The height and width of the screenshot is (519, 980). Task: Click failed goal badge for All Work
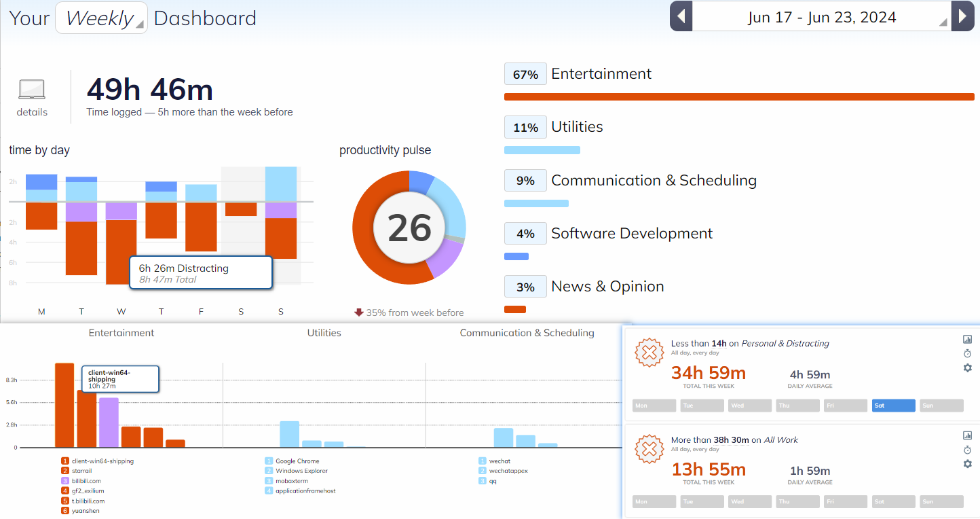tap(649, 449)
